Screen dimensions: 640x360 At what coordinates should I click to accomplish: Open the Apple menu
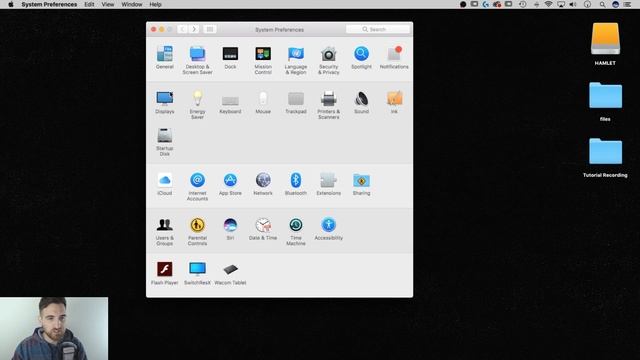11,4
